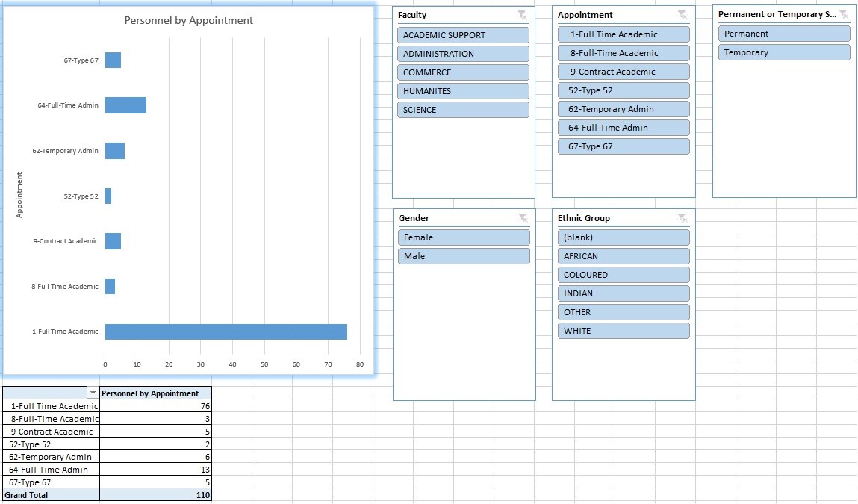Clear filter on Permanent or Temporary slicer

pos(843,14)
